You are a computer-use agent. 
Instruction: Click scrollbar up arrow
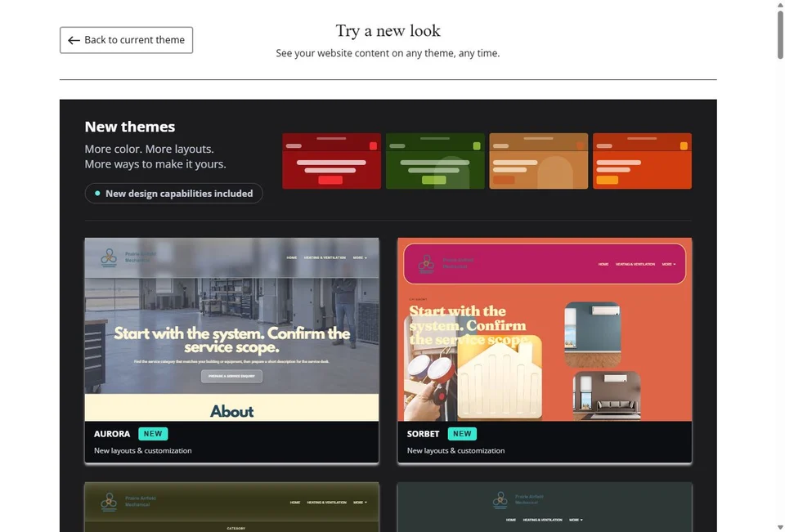(780, 4)
